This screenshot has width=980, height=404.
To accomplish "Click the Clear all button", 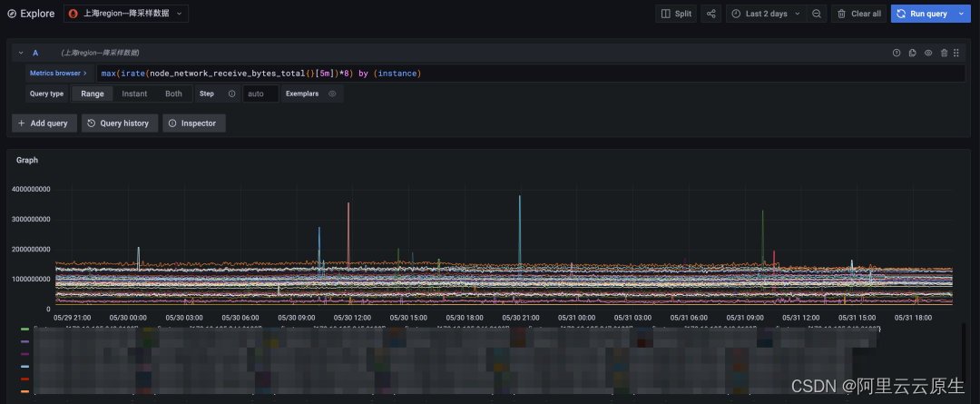I will 858,14.
